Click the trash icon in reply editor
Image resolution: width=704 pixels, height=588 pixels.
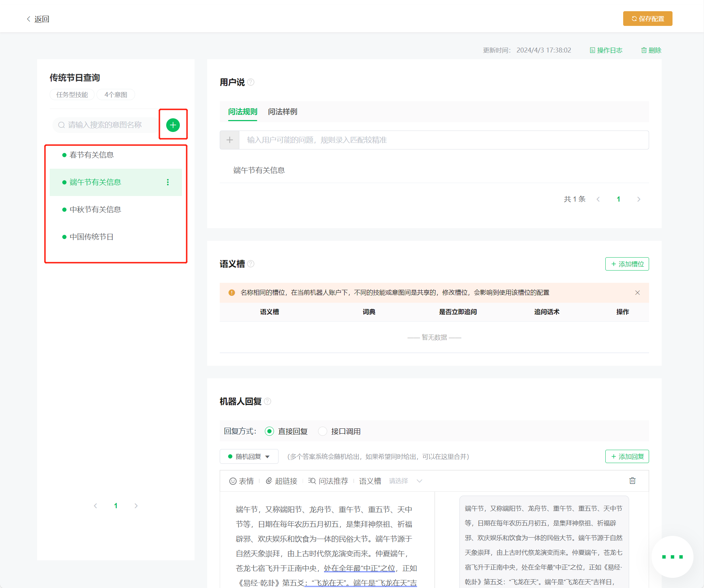(x=632, y=481)
